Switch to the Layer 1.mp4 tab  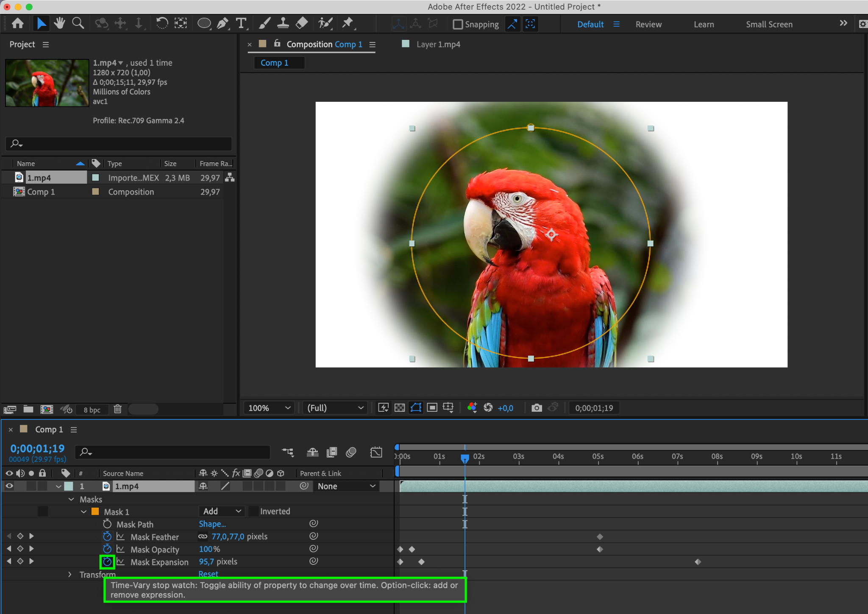pos(438,45)
